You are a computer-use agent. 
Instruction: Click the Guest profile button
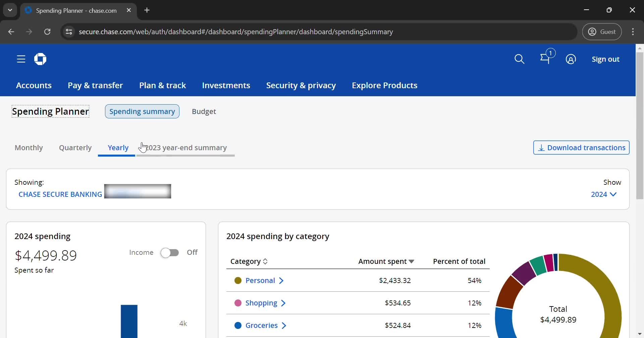pos(602,32)
